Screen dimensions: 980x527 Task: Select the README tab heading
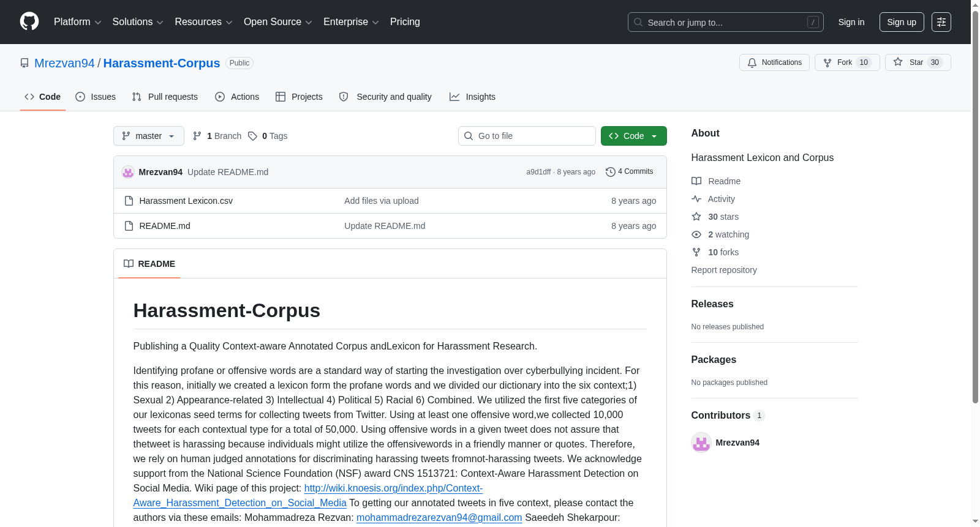149,264
